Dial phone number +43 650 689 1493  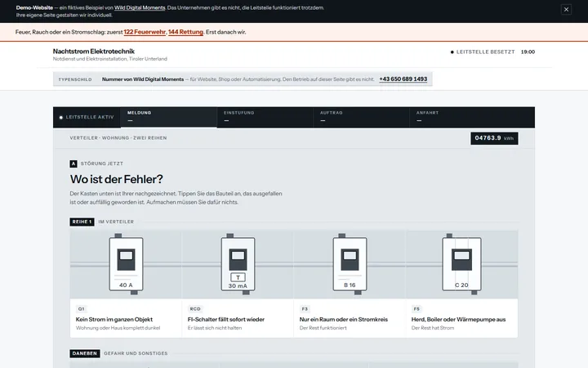click(403, 79)
